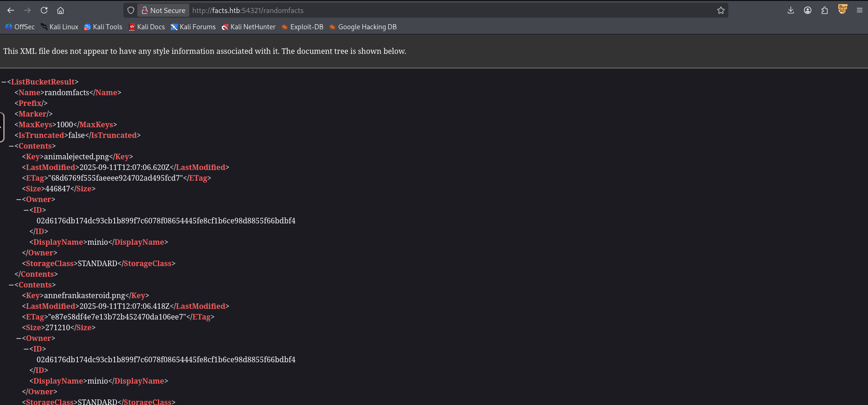Viewport: 868px width, 405px height.
Task: Click the key 'animalejected.png'
Action: coord(77,157)
